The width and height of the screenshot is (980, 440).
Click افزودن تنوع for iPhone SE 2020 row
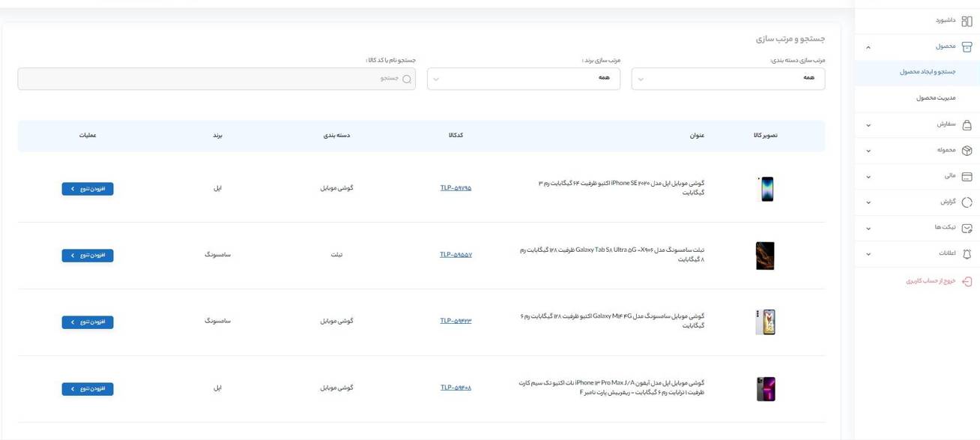pyautogui.click(x=88, y=189)
